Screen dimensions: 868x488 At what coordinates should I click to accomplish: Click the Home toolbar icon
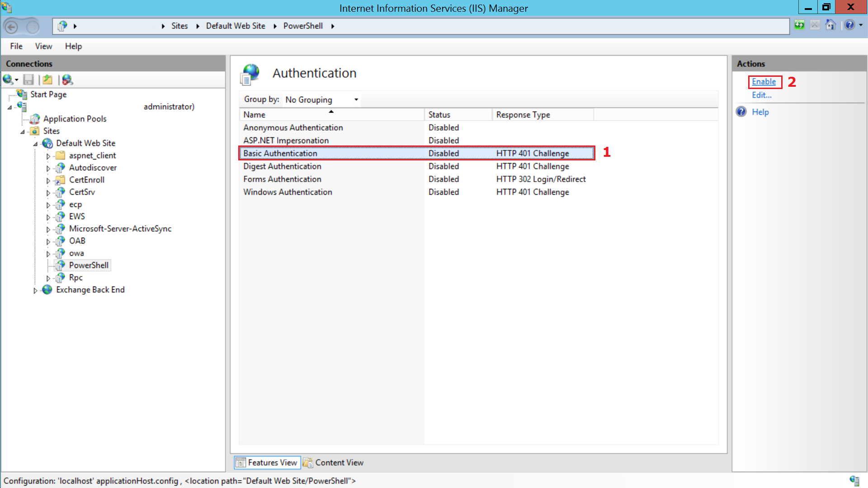[830, 25]
